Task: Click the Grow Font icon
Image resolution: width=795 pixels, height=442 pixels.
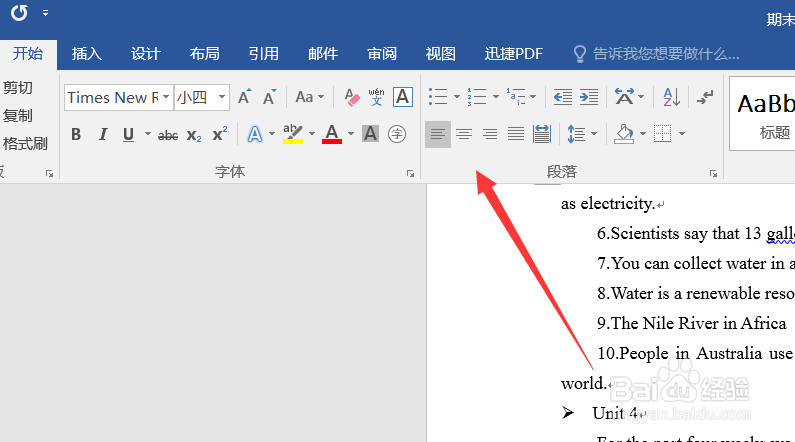Action: pos(244,97)
